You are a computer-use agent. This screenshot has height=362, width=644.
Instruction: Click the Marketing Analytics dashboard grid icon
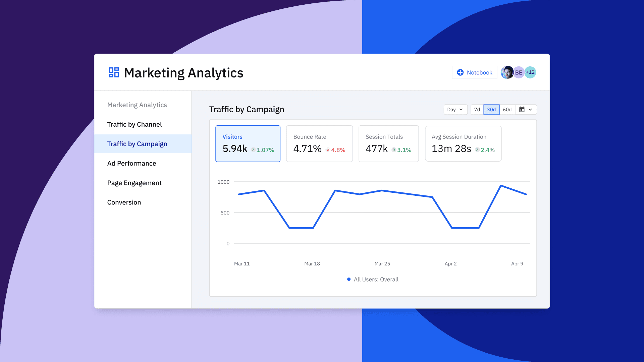(113, 72)
